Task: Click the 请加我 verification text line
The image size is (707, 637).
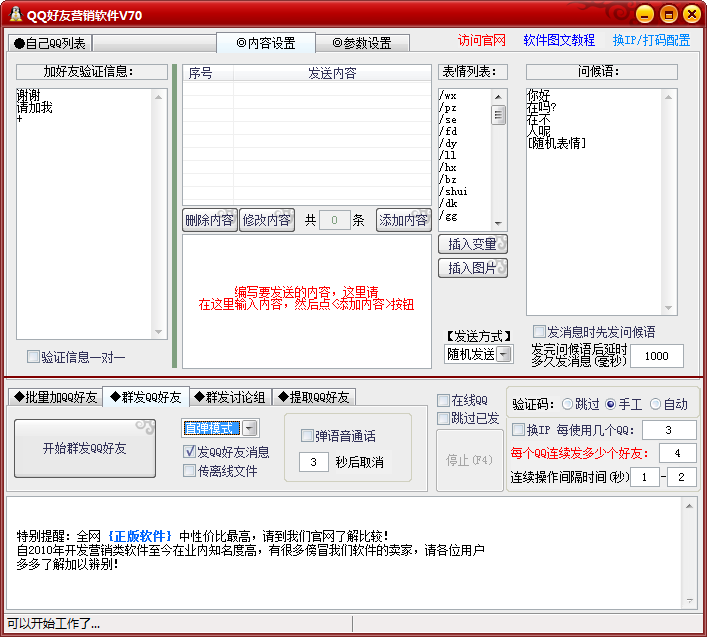Action: point(35,107)
